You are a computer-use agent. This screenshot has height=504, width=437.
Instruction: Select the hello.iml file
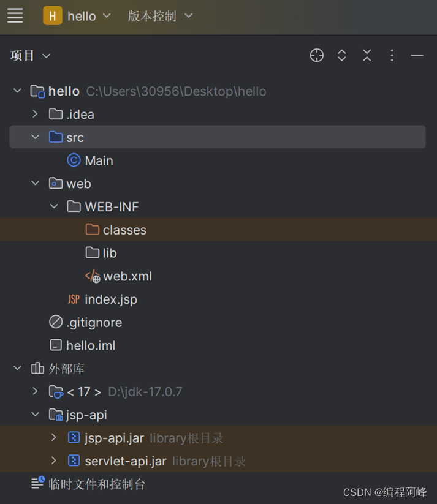tap(91, 345)
